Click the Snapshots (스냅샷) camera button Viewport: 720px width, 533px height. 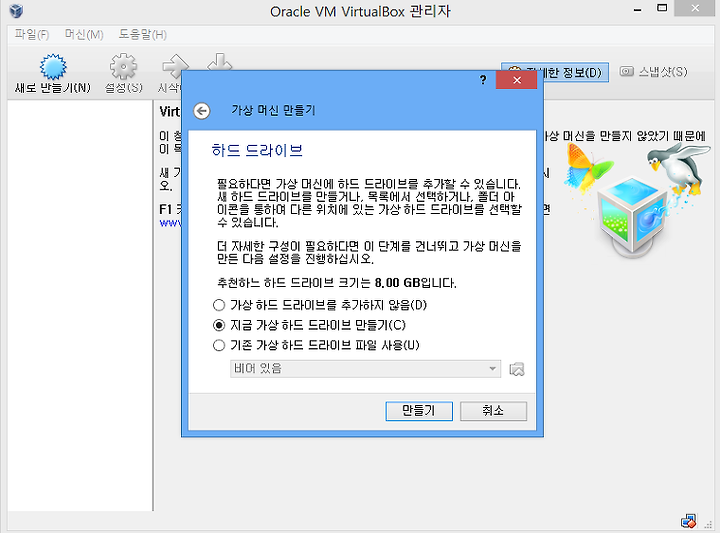click(x=653, y=72)
